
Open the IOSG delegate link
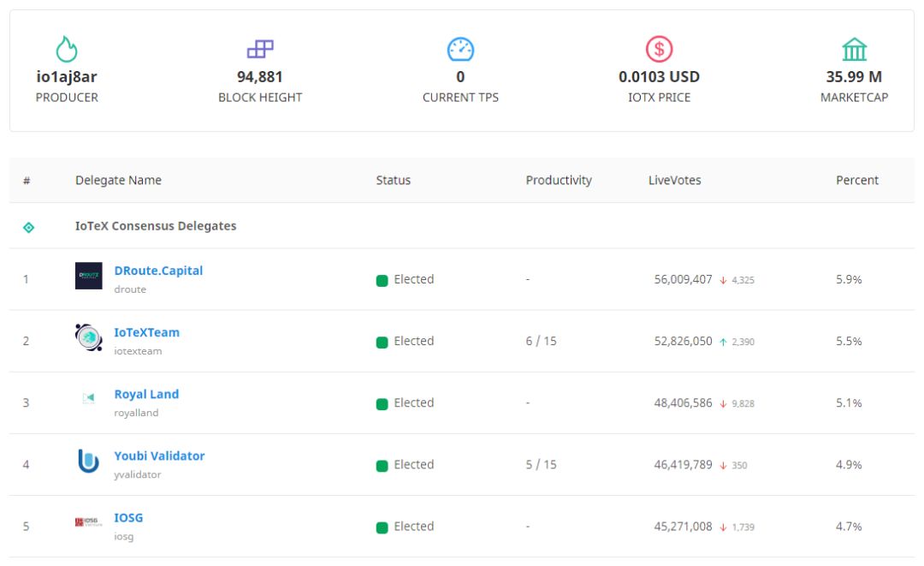point(128,518)
